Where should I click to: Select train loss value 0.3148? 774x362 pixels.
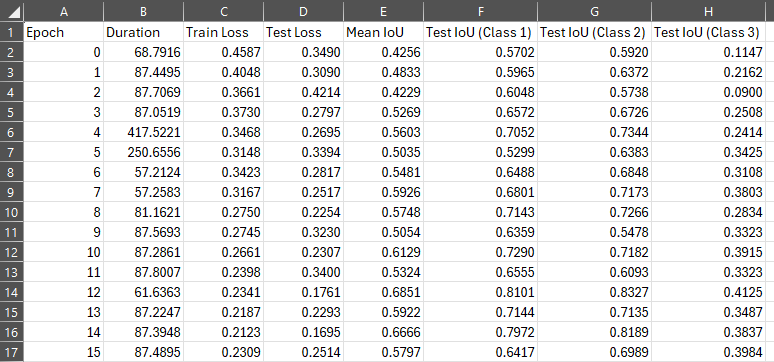coord(223,152)
